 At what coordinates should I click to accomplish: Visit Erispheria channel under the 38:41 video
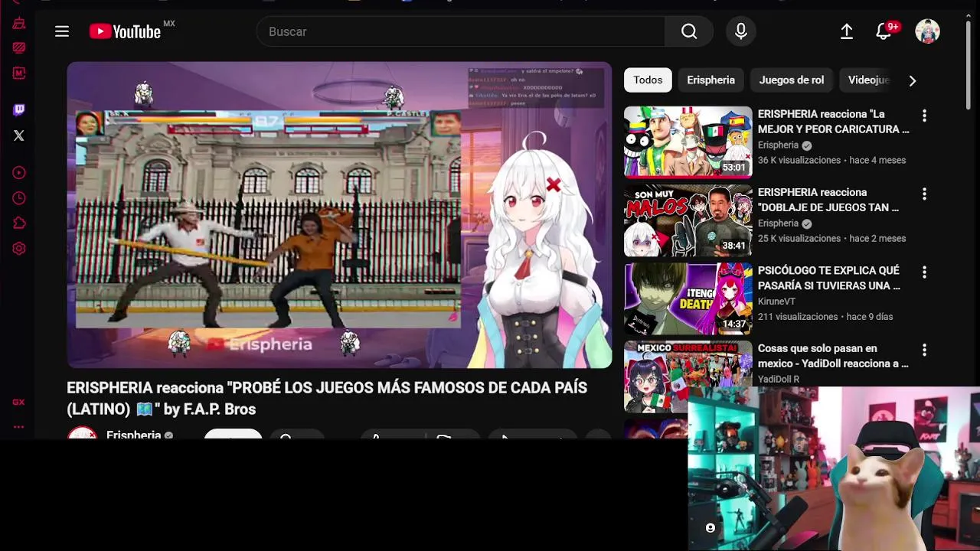coord(779,223)
